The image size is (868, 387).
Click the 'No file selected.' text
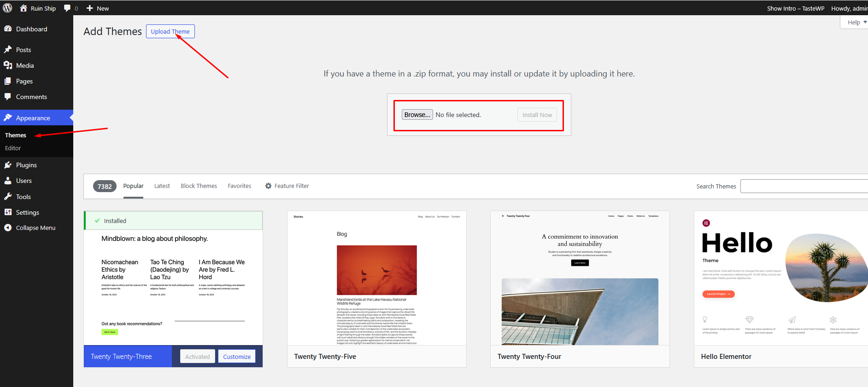(458, 115)
